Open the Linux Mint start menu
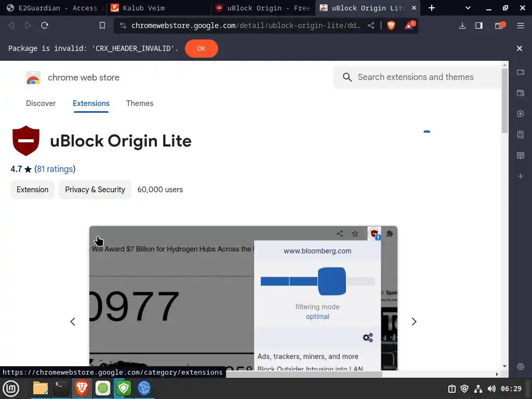The image size is (532, 399). [11, 389]
